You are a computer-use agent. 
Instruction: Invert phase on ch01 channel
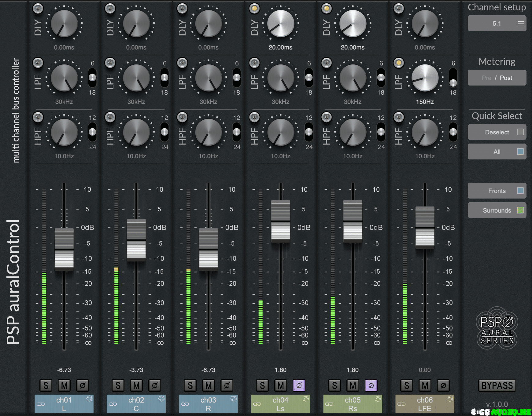pyautogui.click(x=83, y=385)
